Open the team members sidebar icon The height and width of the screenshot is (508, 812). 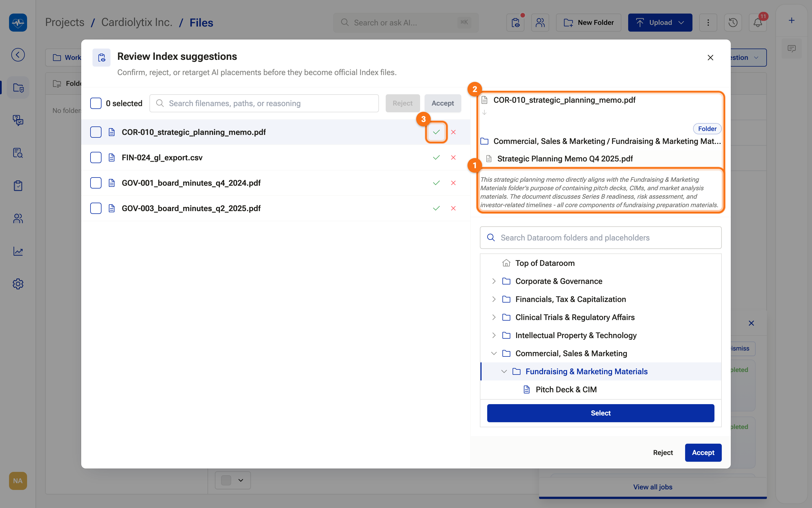[x=18, y=218]
